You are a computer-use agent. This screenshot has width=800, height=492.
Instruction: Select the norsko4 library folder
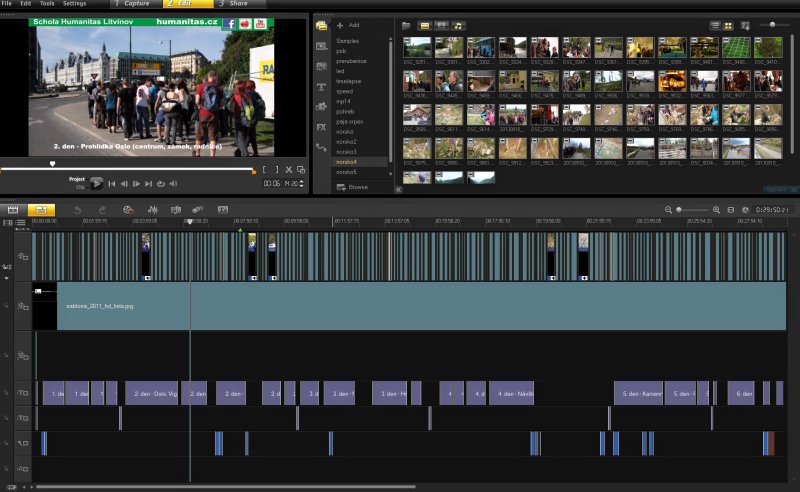click(x=347, y=161)
